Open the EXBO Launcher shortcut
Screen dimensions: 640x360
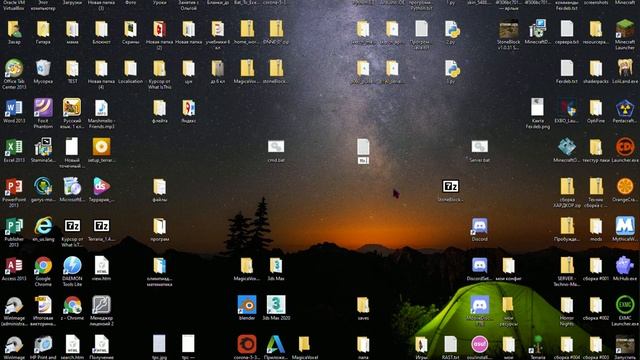pyautogui.click(x=567, y=109)
